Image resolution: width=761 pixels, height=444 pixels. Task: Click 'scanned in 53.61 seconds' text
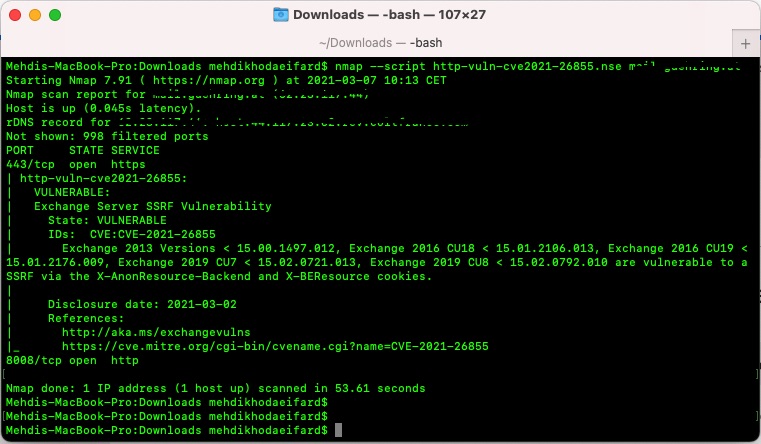pyautogui.click(x=341, y=389)
